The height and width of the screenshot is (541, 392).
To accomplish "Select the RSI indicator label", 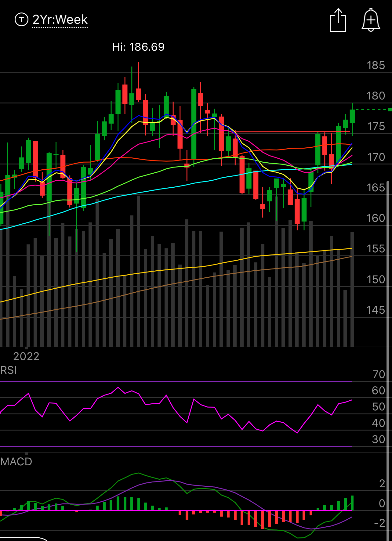I will pyautogui.click(x=9, y=370).
